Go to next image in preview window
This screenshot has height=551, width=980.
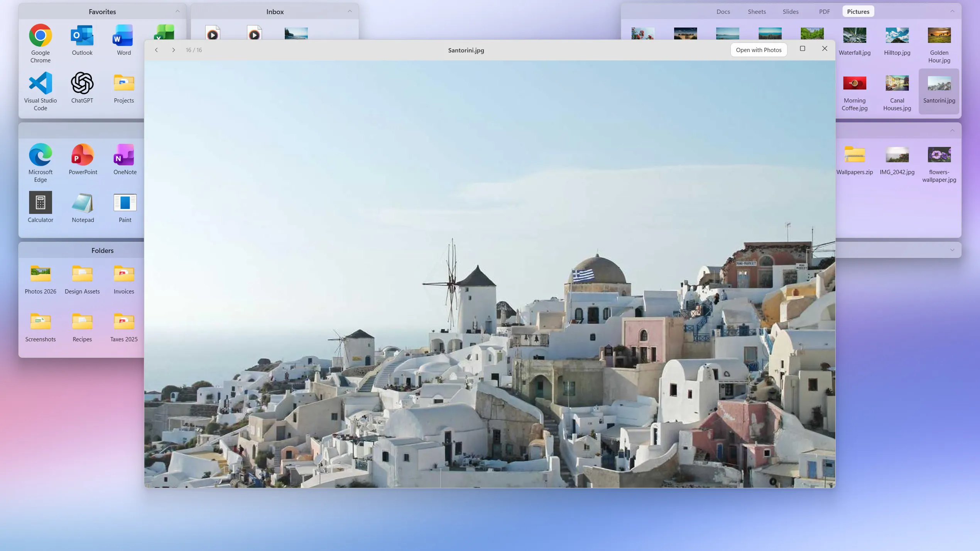coord(173,50)
